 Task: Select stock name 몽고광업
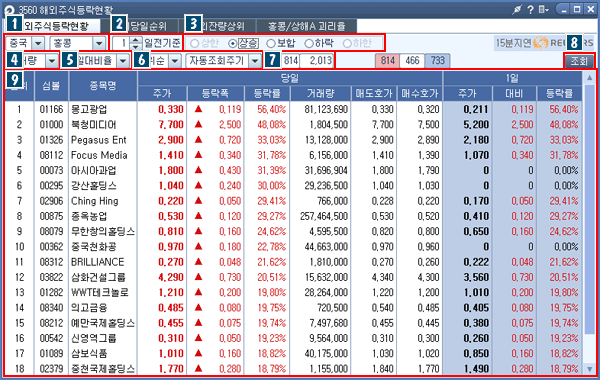pos(89,109)
